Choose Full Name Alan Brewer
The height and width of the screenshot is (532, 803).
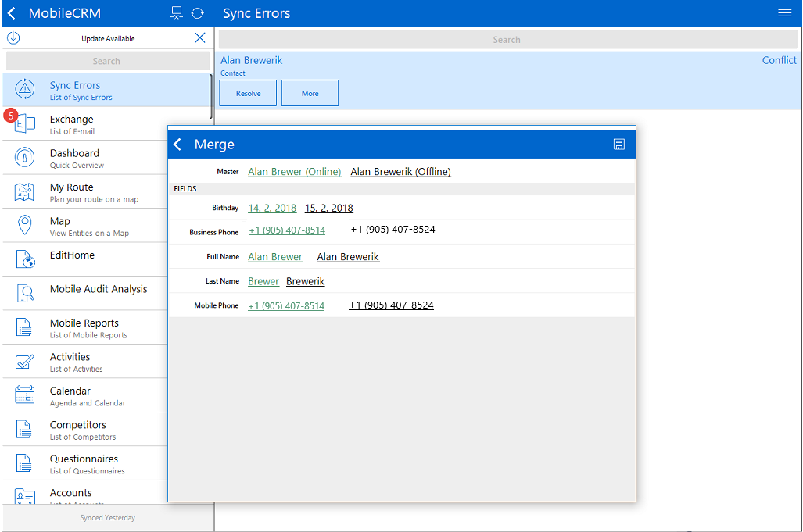(x=275, y=257)
